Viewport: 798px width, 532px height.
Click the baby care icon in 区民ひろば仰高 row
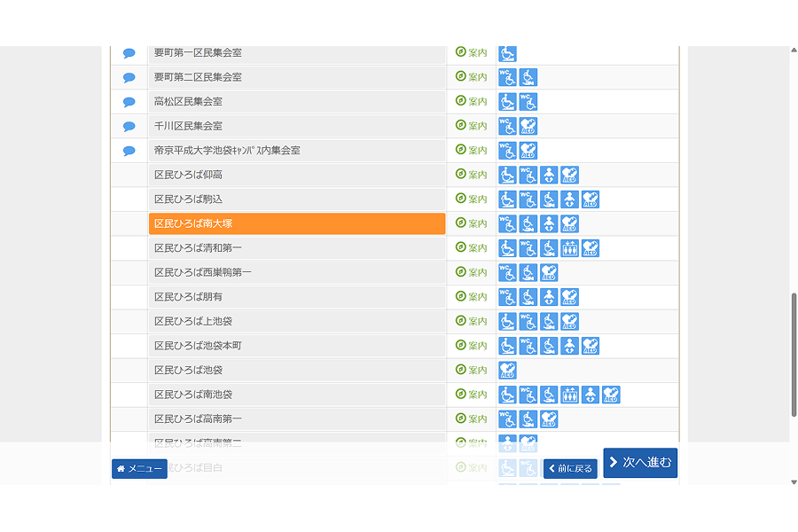click(x=550, y=175)
